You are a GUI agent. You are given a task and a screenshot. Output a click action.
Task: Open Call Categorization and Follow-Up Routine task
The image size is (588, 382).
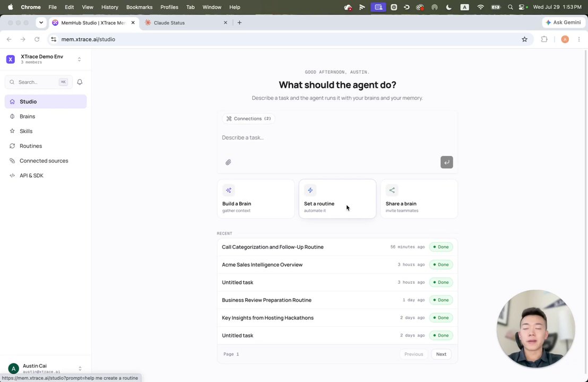[x=337, y=247]
